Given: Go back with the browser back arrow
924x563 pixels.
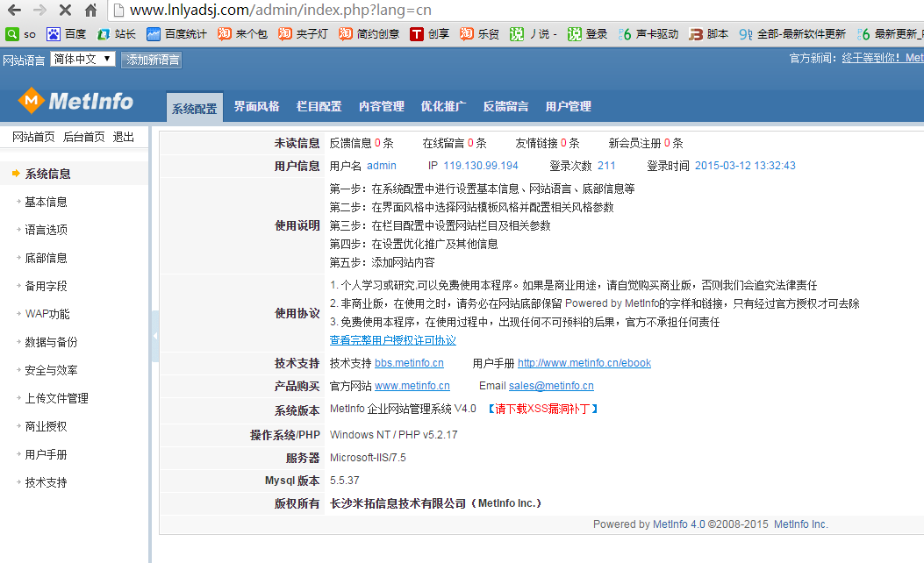Looking at the screenshot, I should [14, 10].
